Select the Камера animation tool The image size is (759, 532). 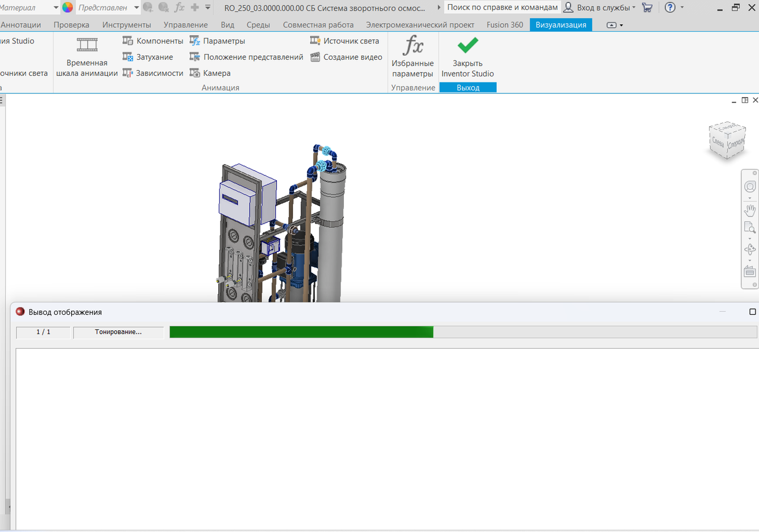[210, 73]
